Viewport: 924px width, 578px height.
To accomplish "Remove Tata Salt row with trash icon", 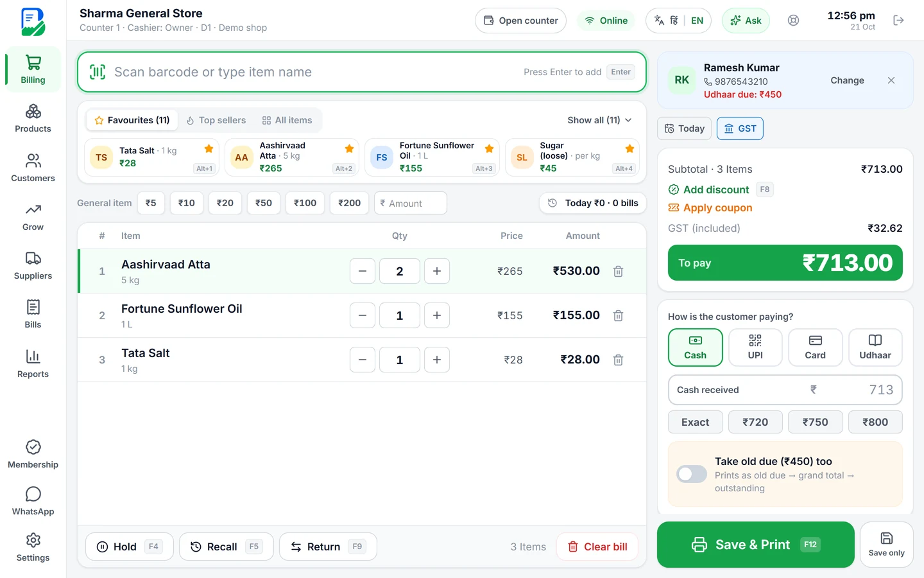I will pyautogui.click(x=619, y=360).
